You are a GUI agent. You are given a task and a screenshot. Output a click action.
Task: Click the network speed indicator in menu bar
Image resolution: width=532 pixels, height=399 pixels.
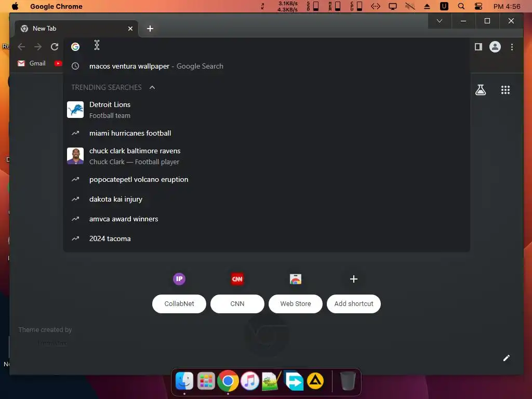[x=287, y=6]
